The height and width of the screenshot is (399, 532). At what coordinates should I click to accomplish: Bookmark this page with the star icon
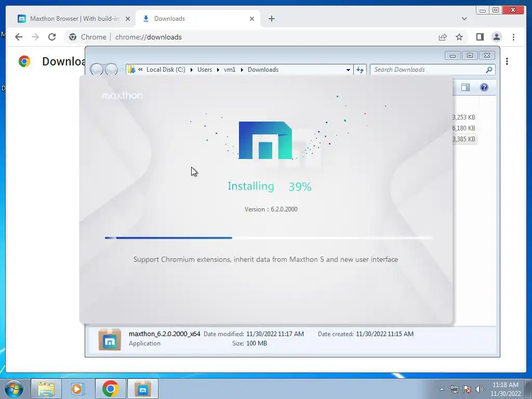(x=459, y=37)
